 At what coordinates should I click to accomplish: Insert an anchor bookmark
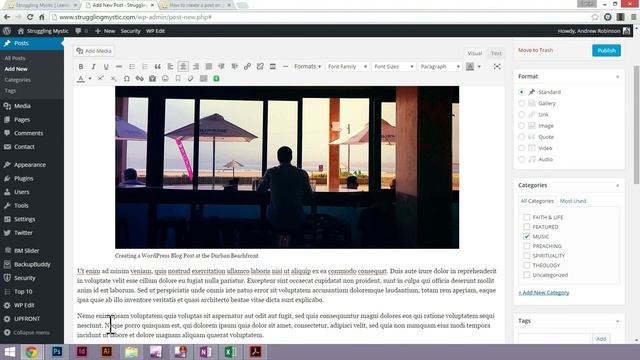178,78
